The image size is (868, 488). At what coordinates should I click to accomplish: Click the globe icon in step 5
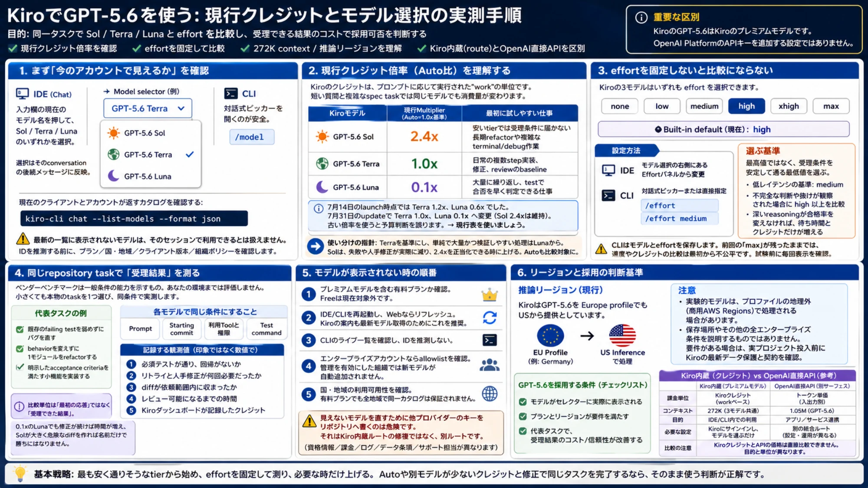[490, 394]
